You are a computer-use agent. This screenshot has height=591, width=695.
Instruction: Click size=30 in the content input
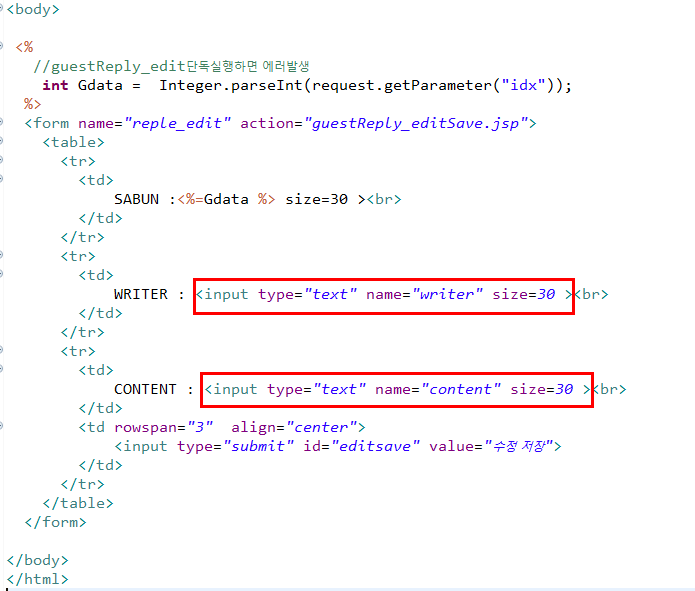click(542, 389)
